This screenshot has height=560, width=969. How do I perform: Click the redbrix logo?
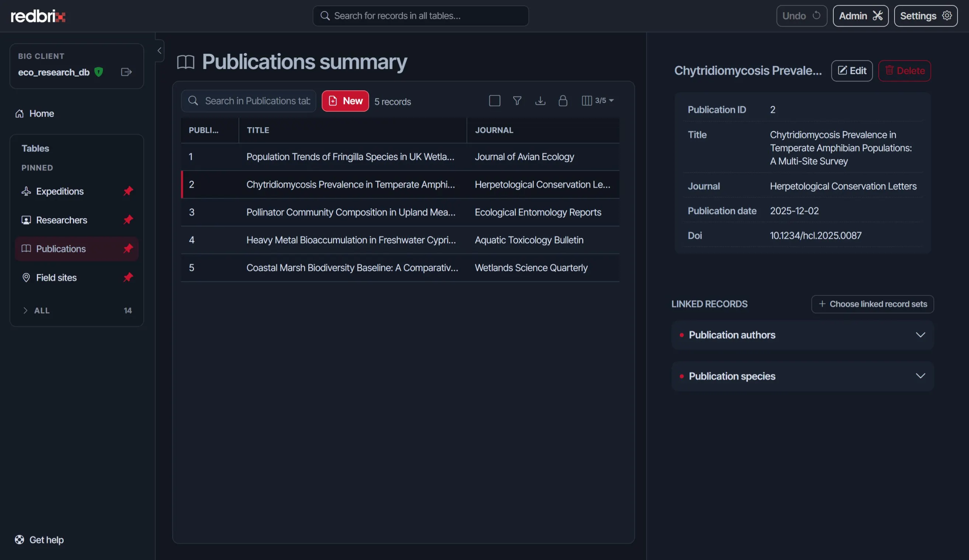pos(38,16)
